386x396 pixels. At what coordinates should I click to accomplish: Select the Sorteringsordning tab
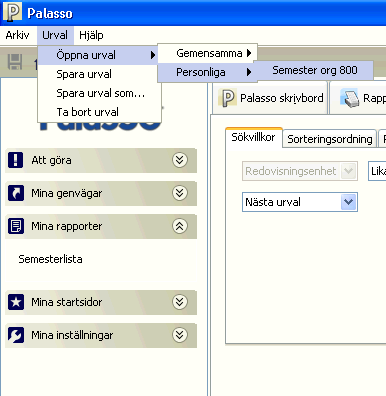click(330, 139)
